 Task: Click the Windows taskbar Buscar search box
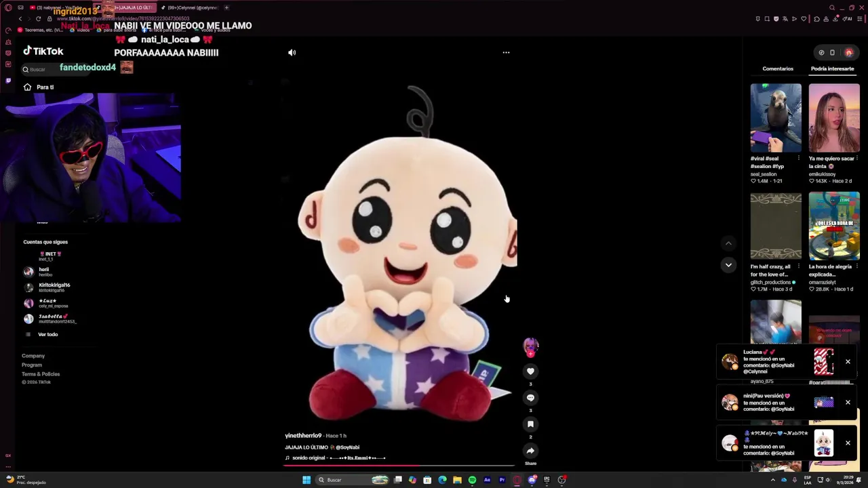353,480
